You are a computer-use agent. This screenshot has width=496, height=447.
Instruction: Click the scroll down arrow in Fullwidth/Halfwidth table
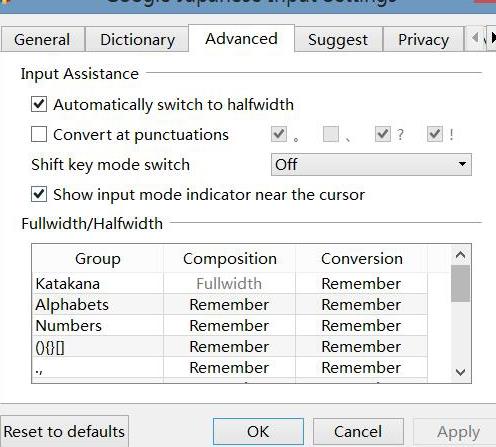click(x=460, y=372)
